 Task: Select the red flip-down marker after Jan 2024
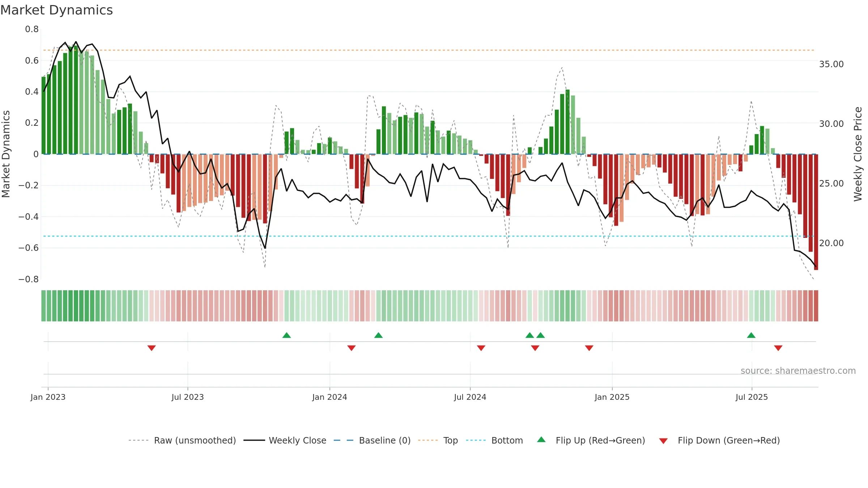pyautogui.click(x=352, y=348)
